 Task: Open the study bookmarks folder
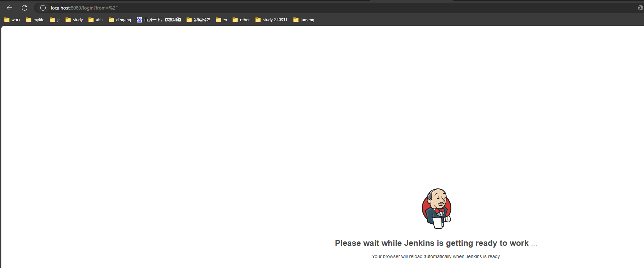coord(74,20)
